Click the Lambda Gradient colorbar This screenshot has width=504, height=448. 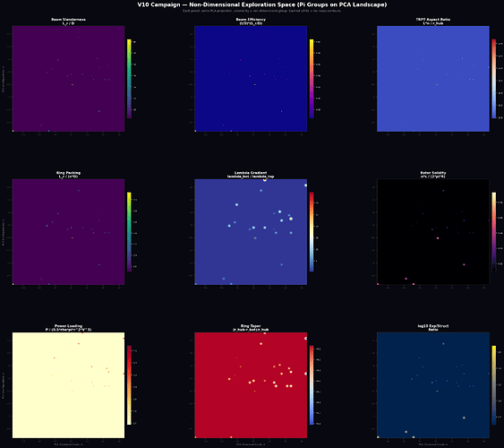point(312,232)
